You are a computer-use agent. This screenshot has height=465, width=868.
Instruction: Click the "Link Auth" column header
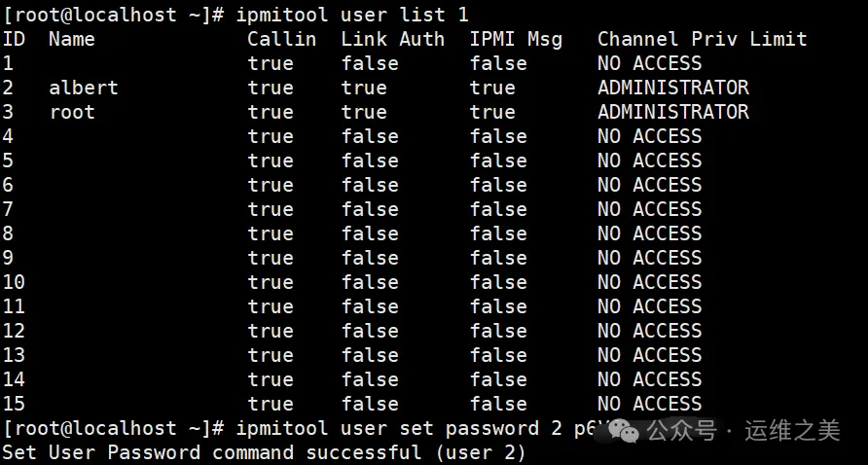click(x=392, y=39)
